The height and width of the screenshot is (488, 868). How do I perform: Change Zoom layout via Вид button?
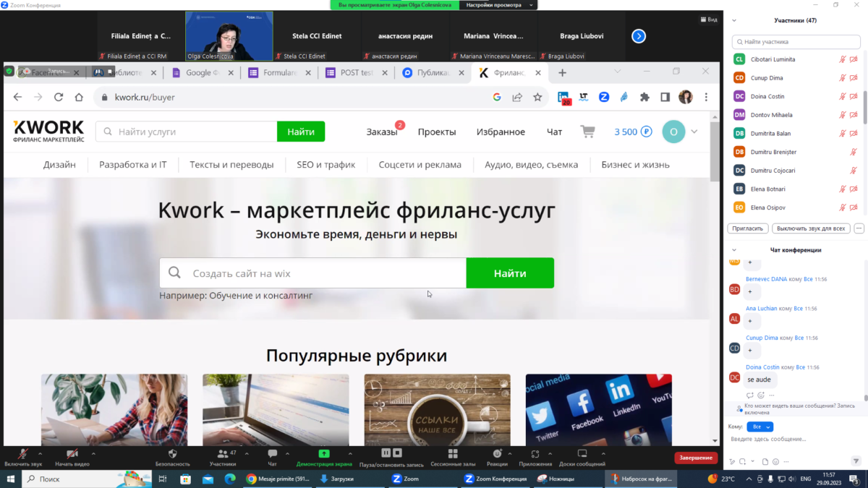pos(709,20)
